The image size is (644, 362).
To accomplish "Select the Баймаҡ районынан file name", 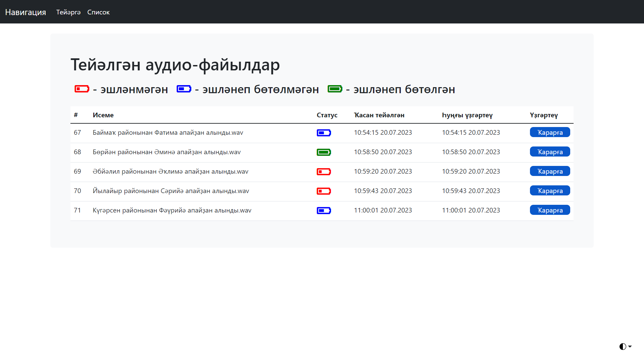I will tap(168, 133).
